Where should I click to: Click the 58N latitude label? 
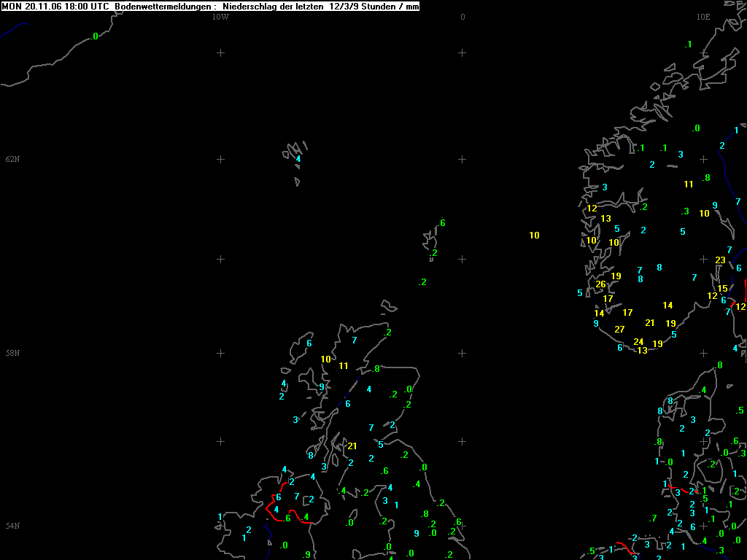point(12,353)
